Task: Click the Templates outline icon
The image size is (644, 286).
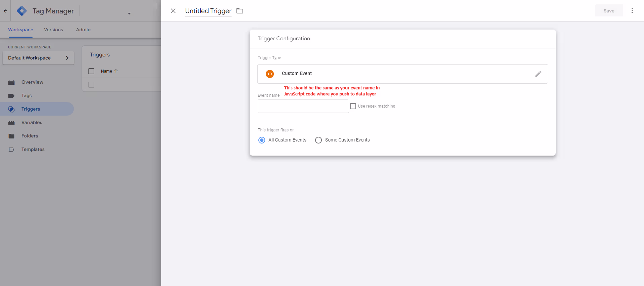Action: 11,150
